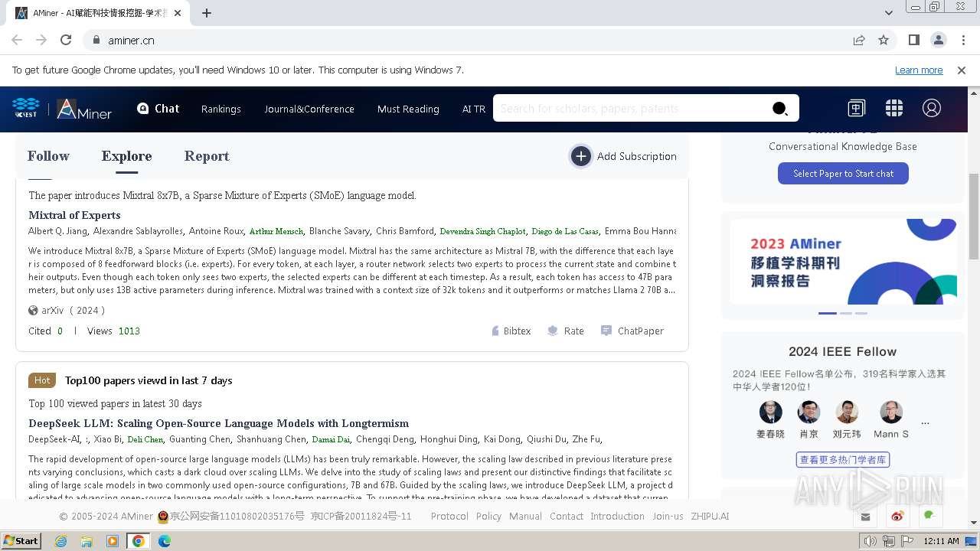Open the 2023 AMiner report banner
980x551 pixels.
(x=843, y=262)
